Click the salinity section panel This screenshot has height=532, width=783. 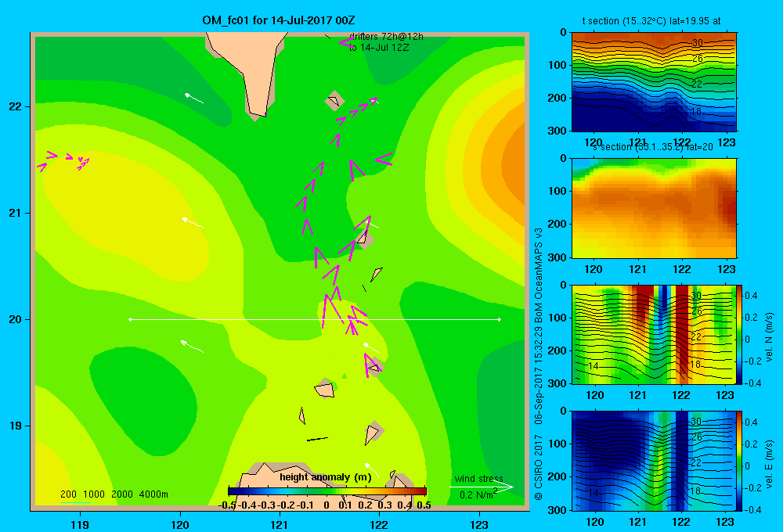[x=654, y=208]
